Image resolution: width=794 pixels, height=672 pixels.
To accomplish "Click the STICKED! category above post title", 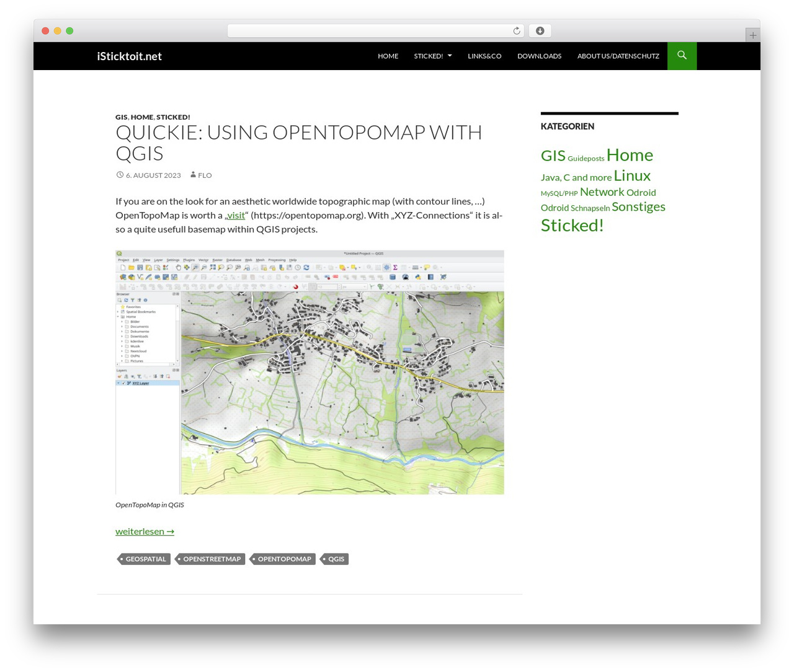I will click(x=173, y=117).
